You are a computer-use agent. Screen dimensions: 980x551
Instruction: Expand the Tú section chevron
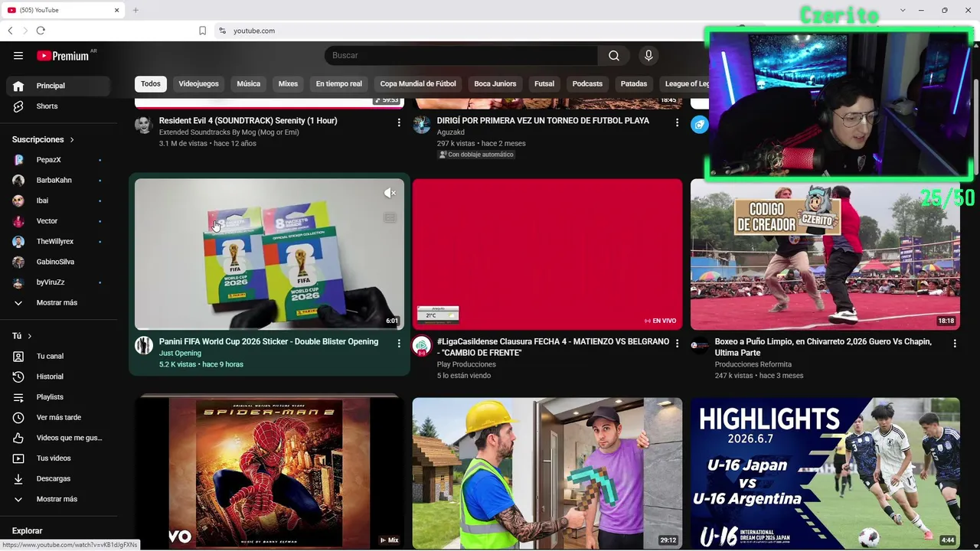tap(30, 336)
